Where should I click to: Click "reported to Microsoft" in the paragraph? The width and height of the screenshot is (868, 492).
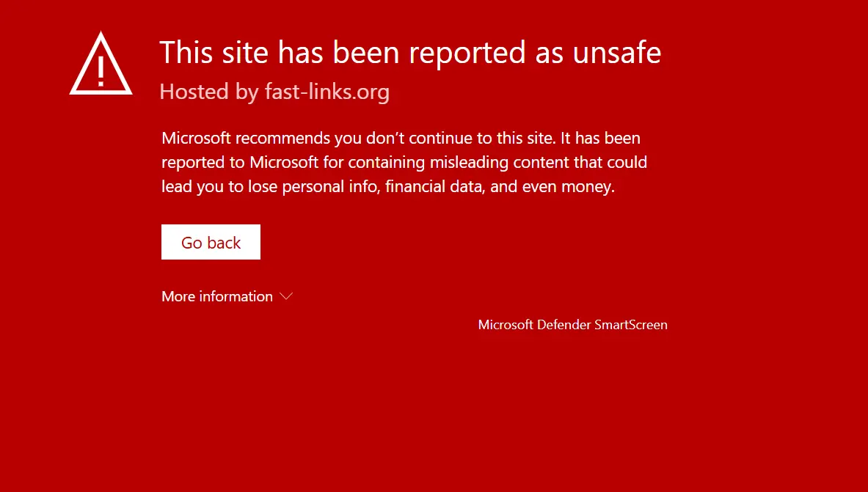point(240,162)
